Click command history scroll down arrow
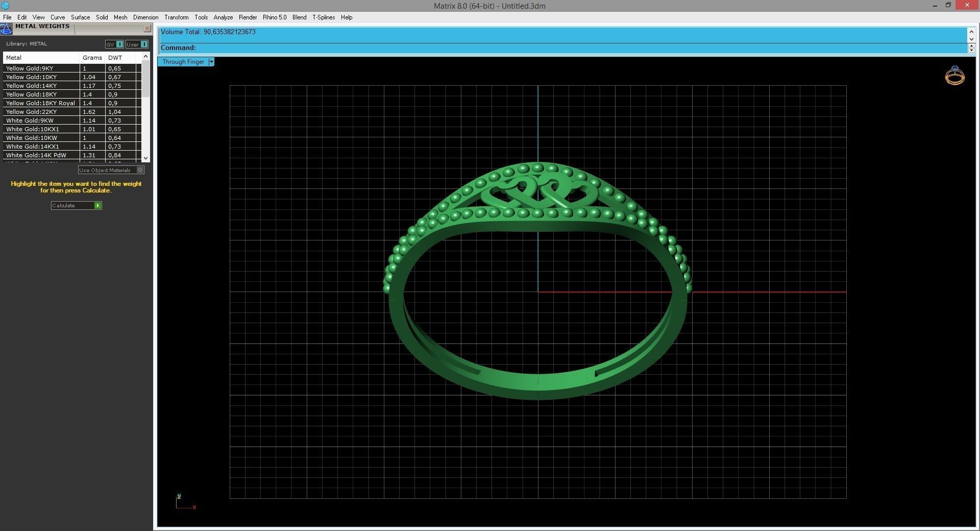The height and width of the screenshot is (531, 980). (x=971, y=39)
